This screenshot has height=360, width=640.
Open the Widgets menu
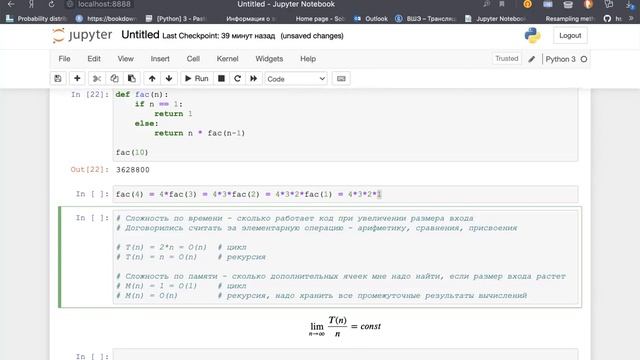click(269, 59)
